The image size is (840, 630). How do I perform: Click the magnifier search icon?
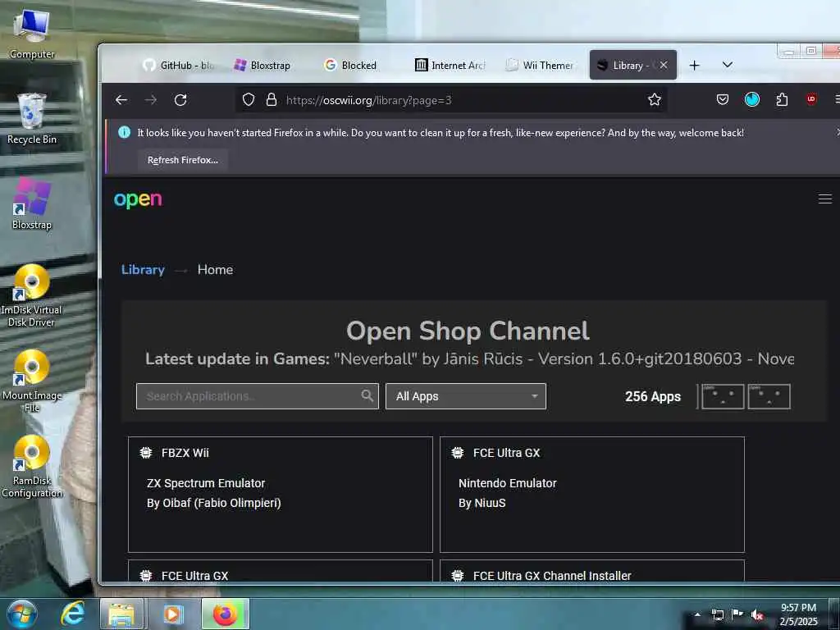point(367,396)
